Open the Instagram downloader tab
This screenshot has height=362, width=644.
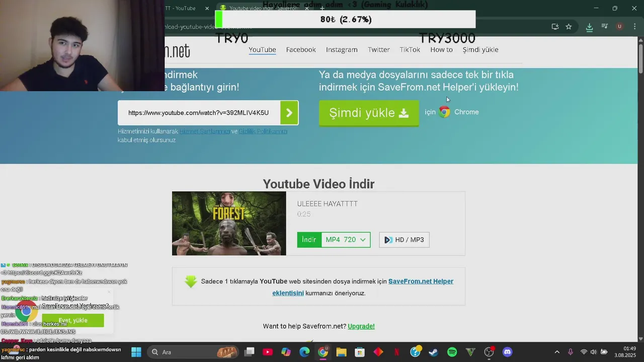[x=342, y=49]
